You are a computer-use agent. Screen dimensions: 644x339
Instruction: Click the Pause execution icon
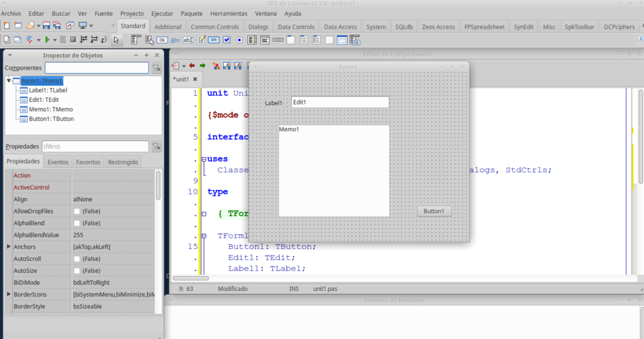click(63, 40)
